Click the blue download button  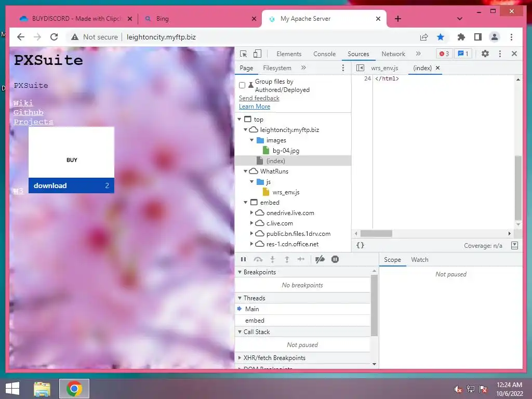(71, 185)
